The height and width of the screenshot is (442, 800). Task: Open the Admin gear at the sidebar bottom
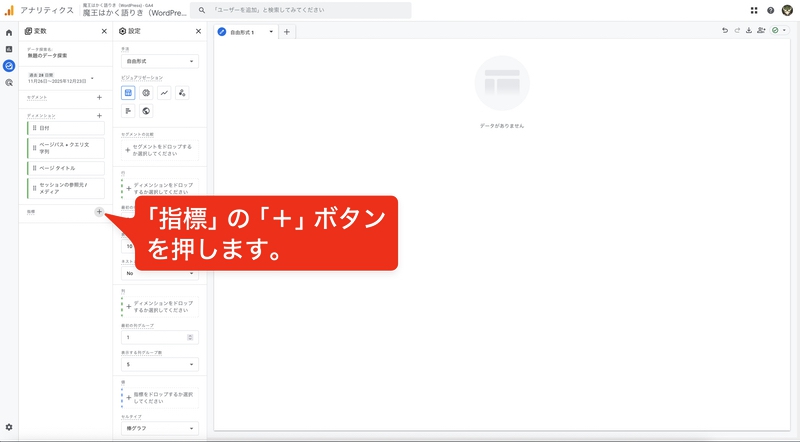[x=9, y=427]
